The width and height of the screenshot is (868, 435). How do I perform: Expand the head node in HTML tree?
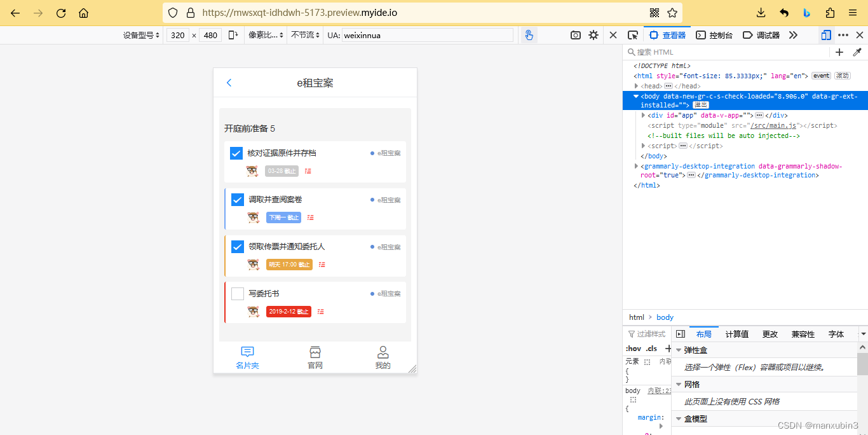tap(637, 86)
